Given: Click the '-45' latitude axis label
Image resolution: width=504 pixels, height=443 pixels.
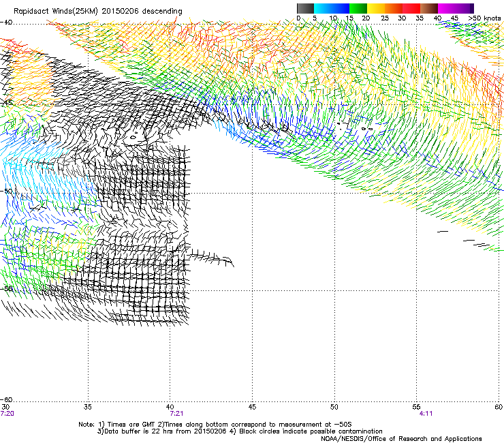Looking at the screenshot, I should [6, 103].
